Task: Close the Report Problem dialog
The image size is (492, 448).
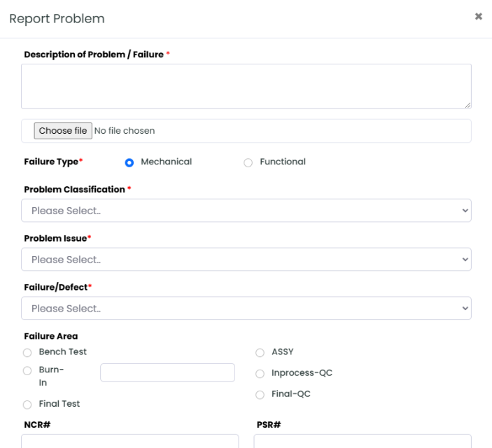Action: point(478,16)
